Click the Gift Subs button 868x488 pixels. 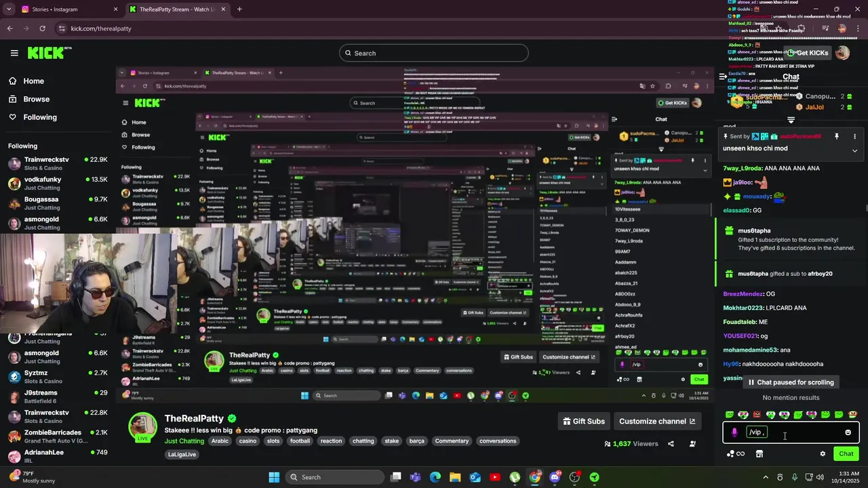click(584, 421)
